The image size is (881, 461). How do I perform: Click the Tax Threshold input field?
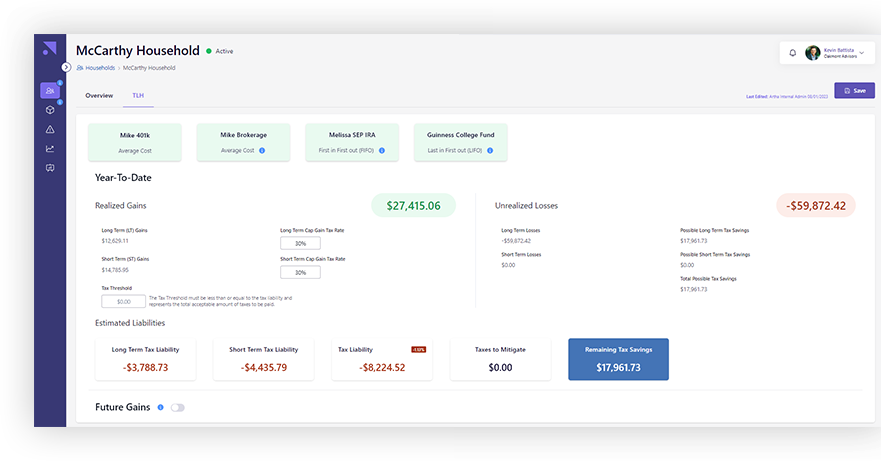123,301
